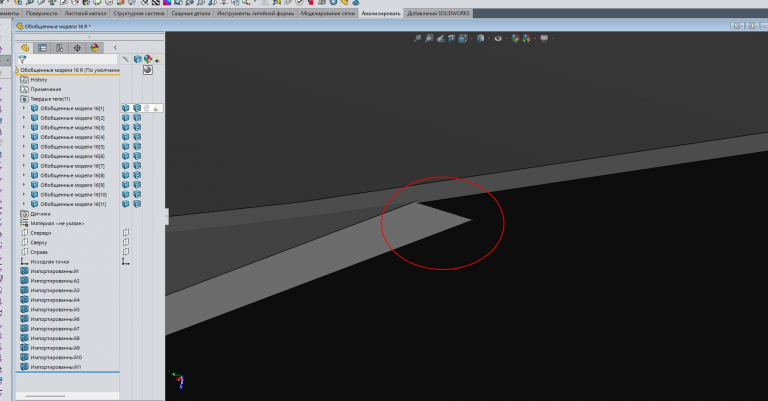This screenshot has width=768, height=401.
Task: Expand body Обобщенные модели 16[1]
Action: tap(24, 108)
